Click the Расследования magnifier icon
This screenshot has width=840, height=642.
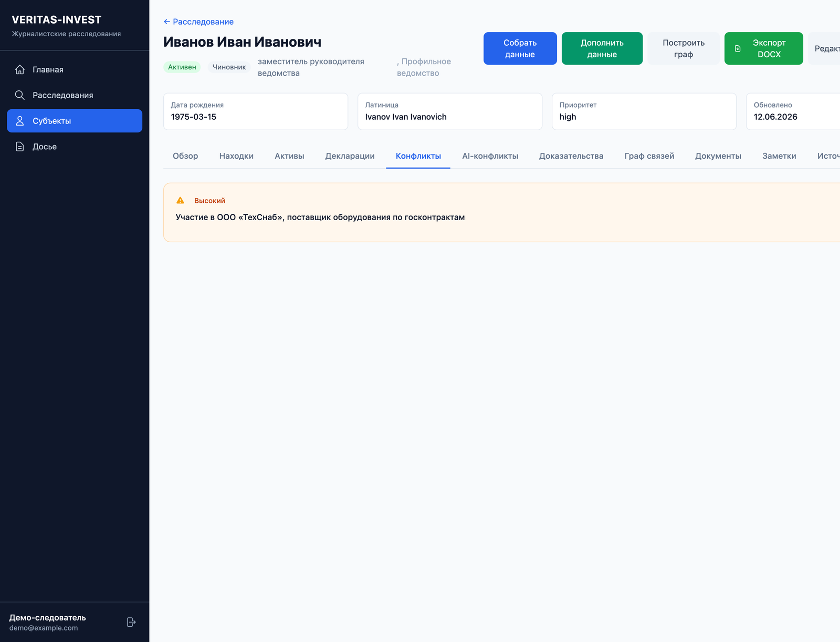(20, 95)
